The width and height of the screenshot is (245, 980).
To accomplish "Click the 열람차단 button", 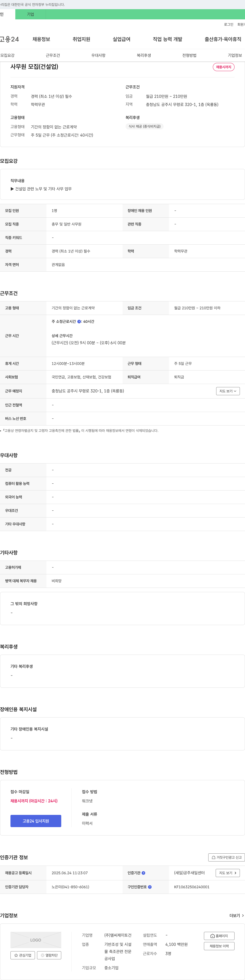I will (x=49, y=955).
